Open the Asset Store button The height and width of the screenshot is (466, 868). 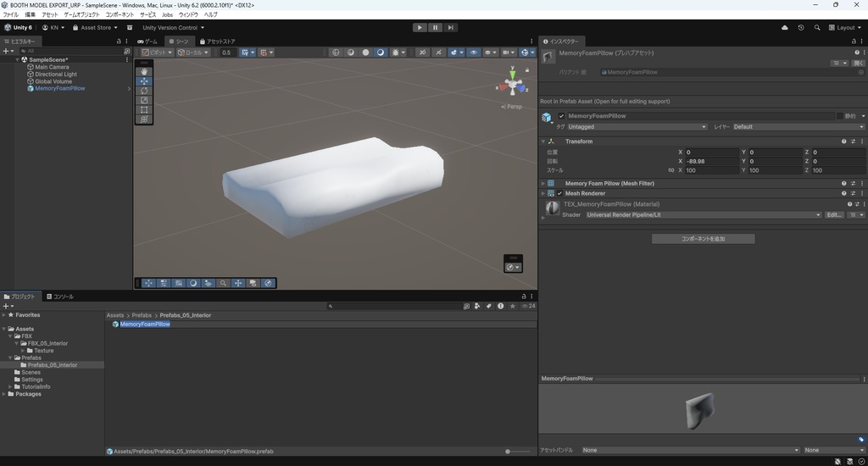pos(95,28)
